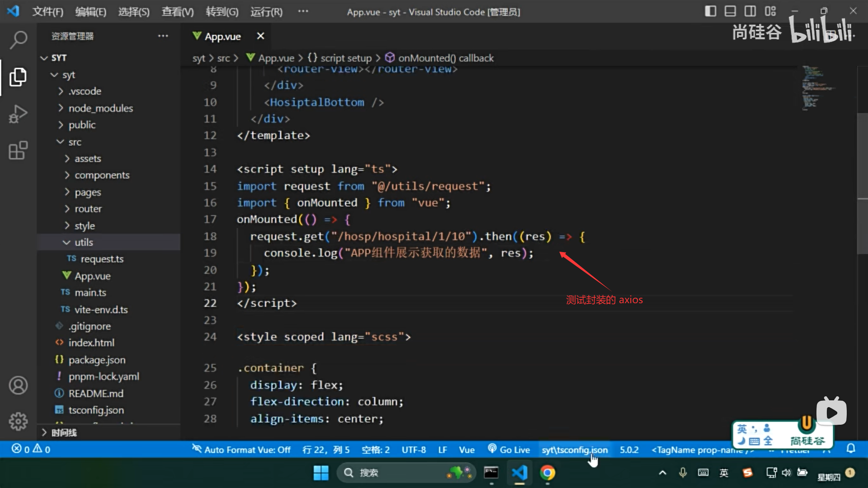Open explorer panel more actions ellipsis
Image resolution: width=868 pixels, height=488 pixels.
click(163, 36)
